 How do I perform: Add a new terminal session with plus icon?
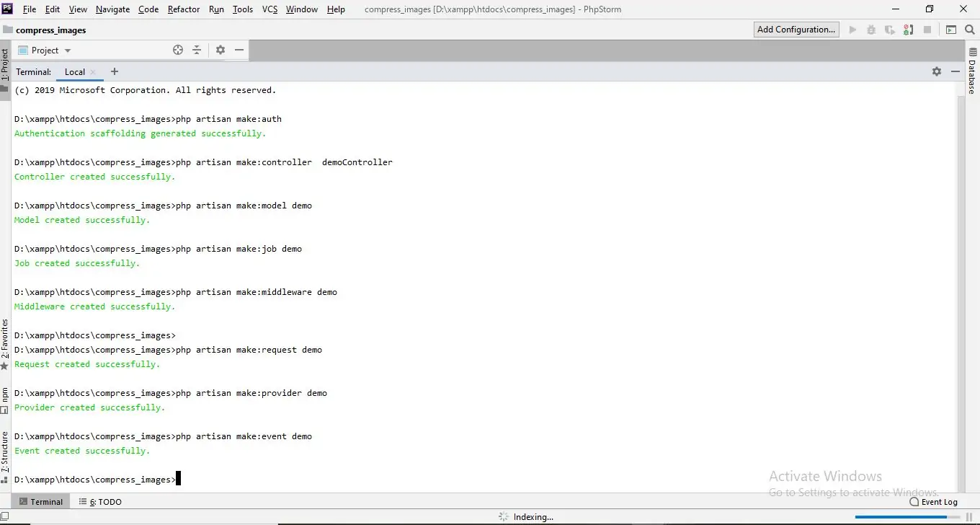coord(115,71)
